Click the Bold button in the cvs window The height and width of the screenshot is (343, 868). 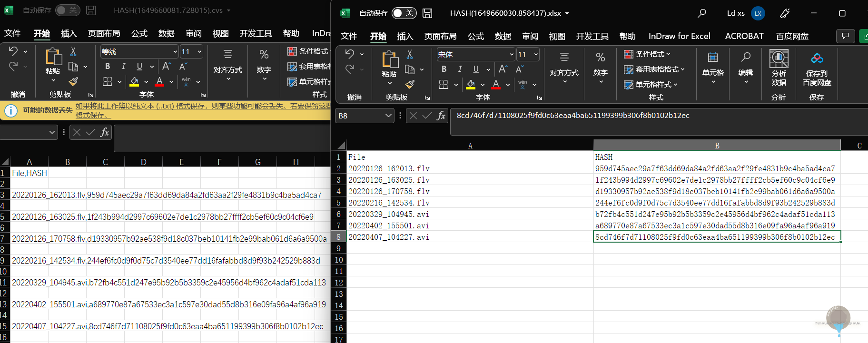click(108, 66)
